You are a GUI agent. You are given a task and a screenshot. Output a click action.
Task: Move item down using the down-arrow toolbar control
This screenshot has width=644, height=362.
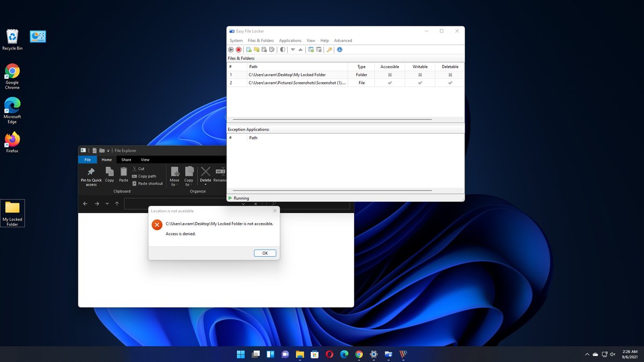292,49
